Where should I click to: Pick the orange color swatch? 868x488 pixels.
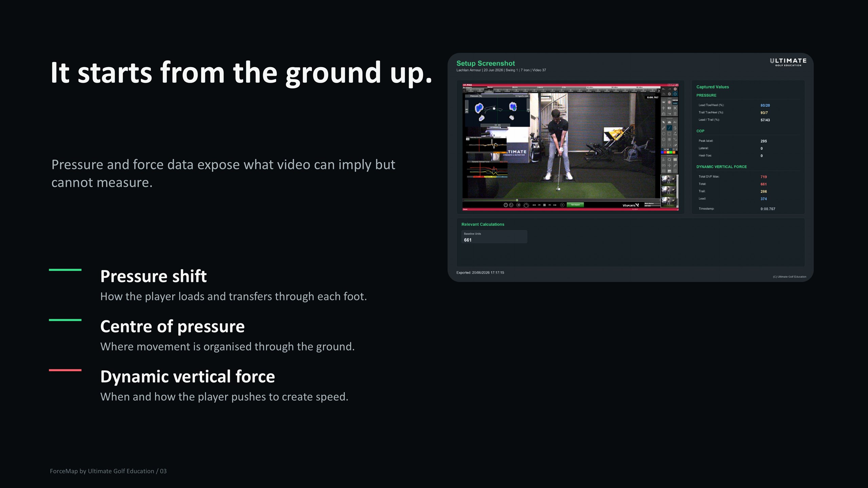(674, 152)
